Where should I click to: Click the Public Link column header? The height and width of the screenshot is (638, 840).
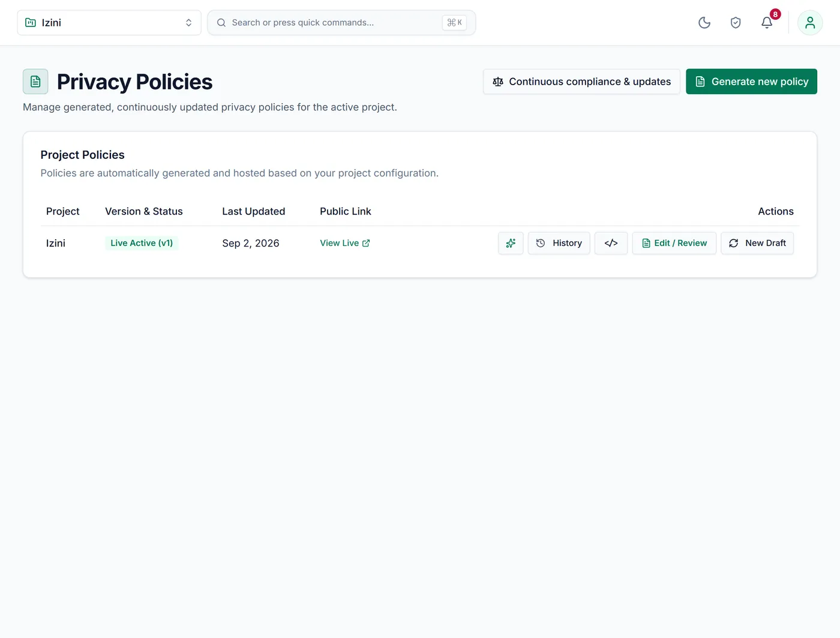tap(346, 211)
